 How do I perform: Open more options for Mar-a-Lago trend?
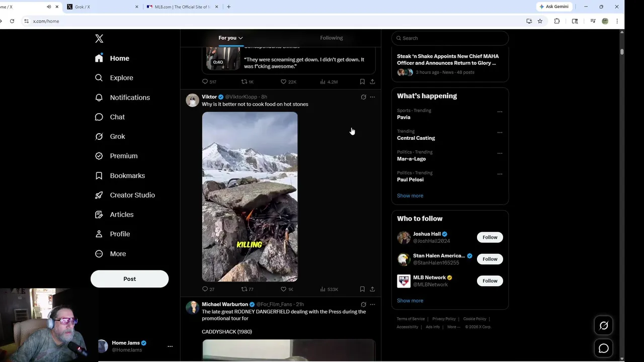click(x=500, y=153)
